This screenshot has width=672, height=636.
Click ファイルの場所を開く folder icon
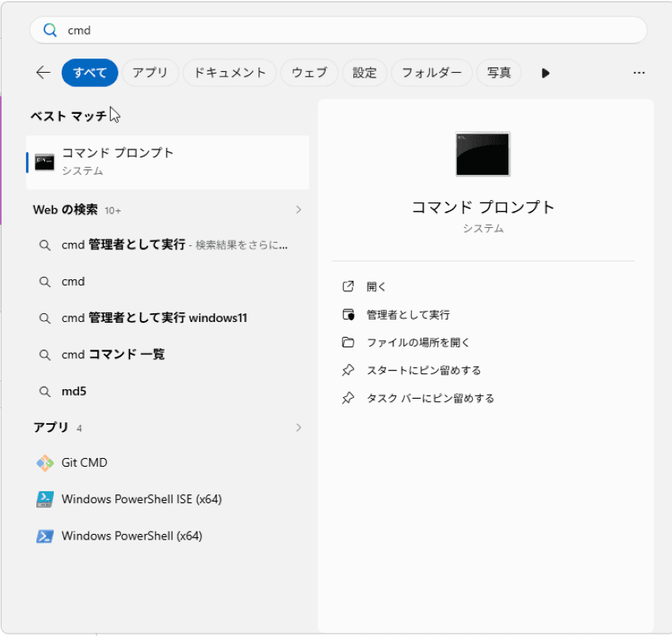(348, 343)
